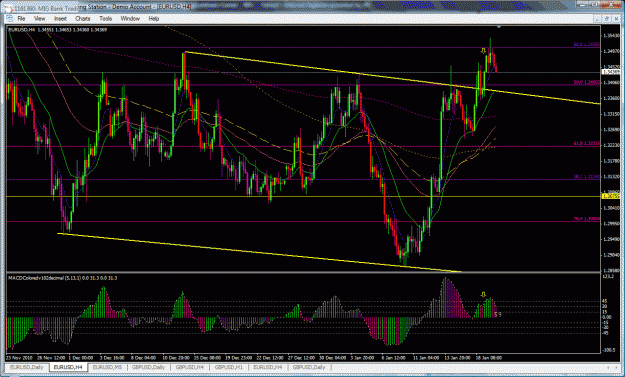Screen dimensions: 625x377
Task: Click the MACDColoredv102decimal indicator label
Action: 63,278
